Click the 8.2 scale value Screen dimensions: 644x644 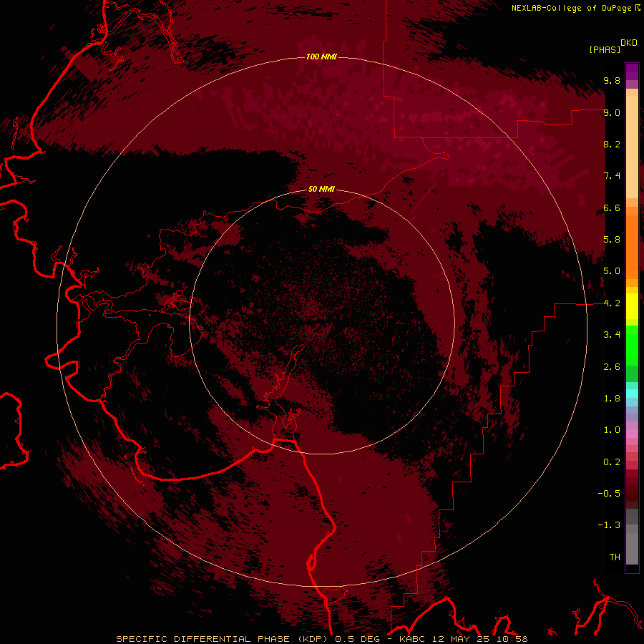coord(612,144)
